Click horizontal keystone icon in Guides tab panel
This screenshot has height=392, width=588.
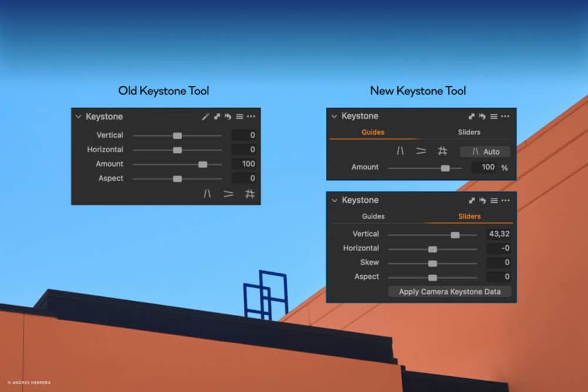pyautogui.click(x=421, y=151)
